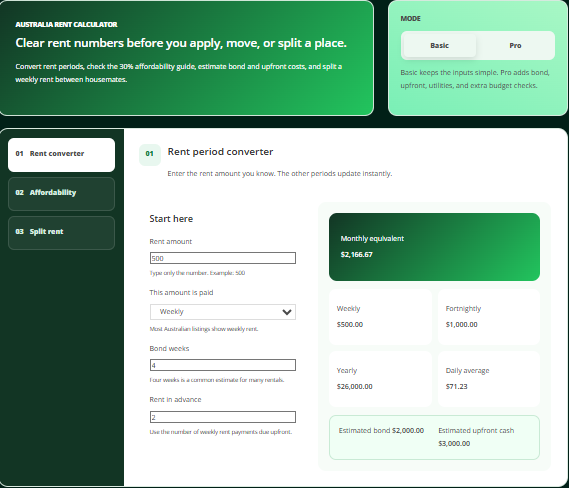Click the Australia Rent Calculator heading

tap(66, 24)
